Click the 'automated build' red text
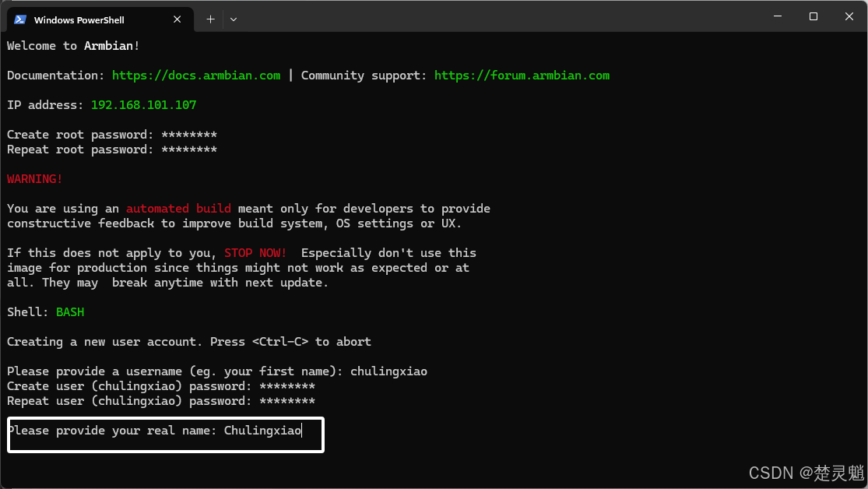 [x=178, y=209]
